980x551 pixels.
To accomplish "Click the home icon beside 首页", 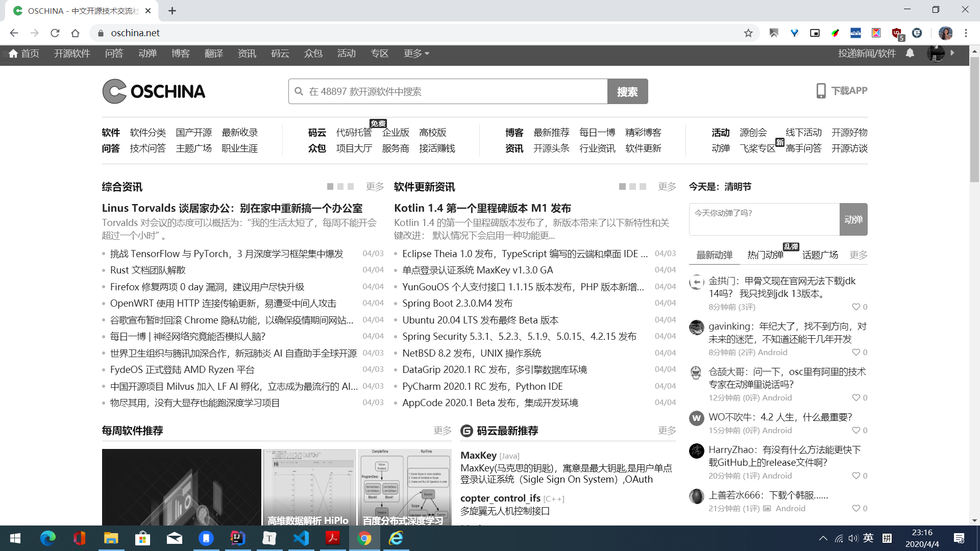I will point(13,54).
